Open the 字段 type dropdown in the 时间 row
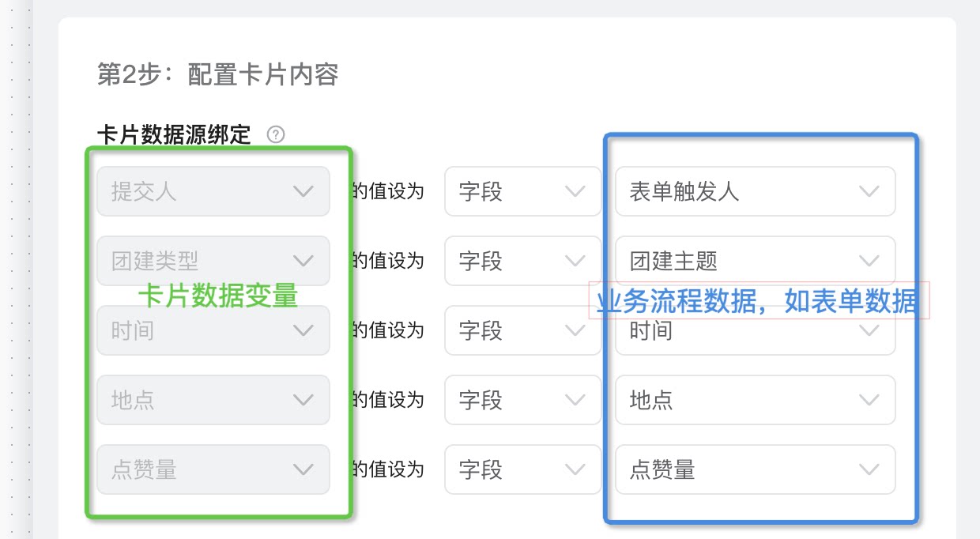Image resolution: width=980 pixels, height=539 pixels. click(x=522, y=330)
